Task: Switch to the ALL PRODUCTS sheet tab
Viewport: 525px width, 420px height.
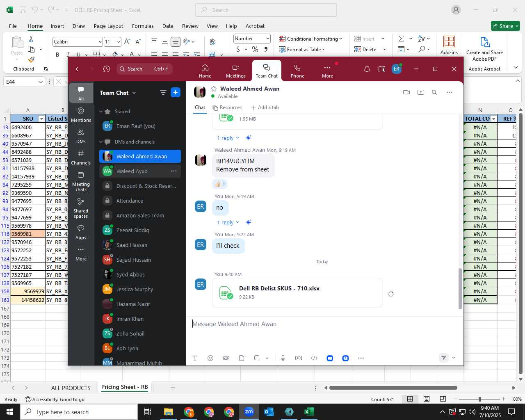Action: pos(71,388)
